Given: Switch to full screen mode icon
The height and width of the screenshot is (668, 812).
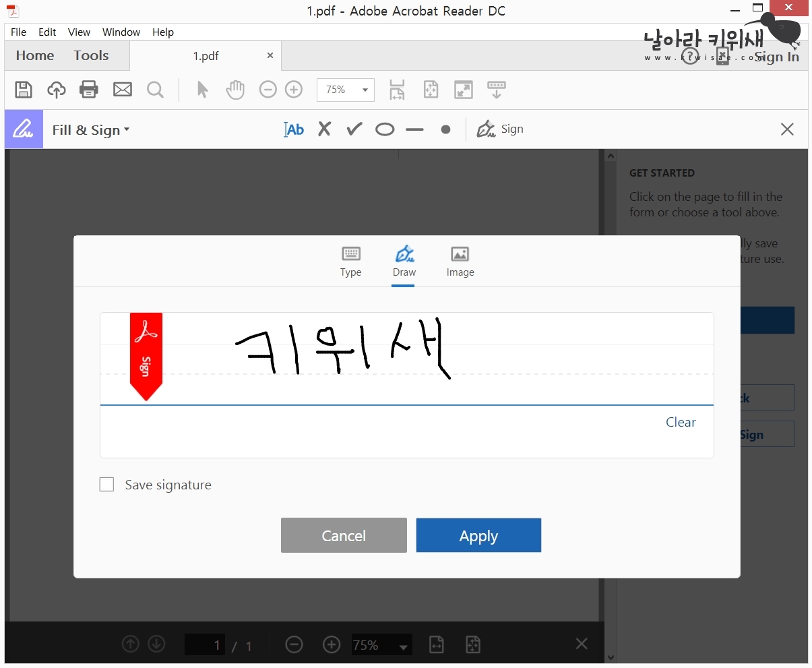Looking at the screenshot, I should point(464,90).
